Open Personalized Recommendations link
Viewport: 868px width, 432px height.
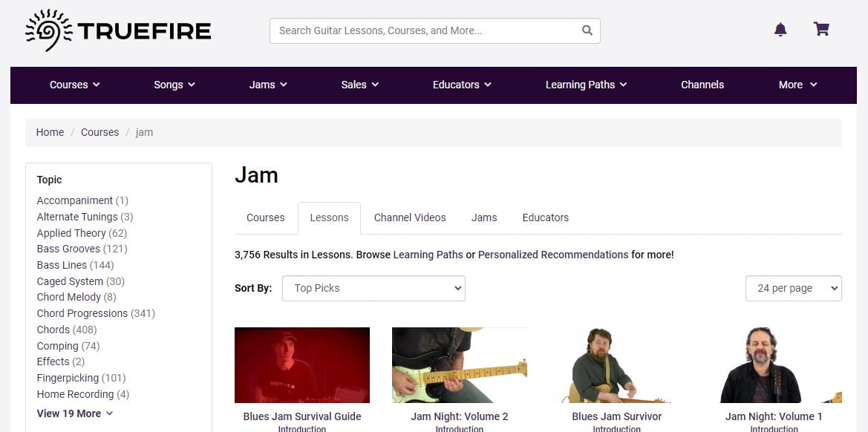pos(553,255)
